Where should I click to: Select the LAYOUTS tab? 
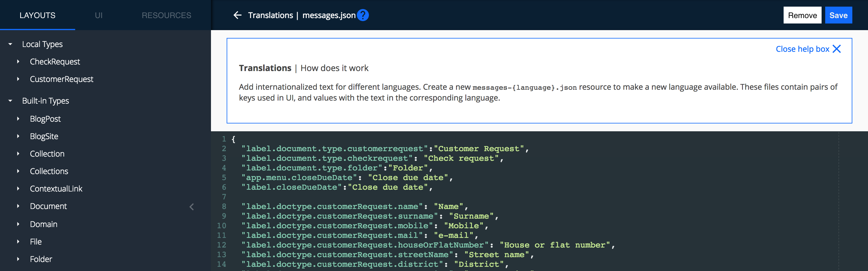(x=37, y=15)
